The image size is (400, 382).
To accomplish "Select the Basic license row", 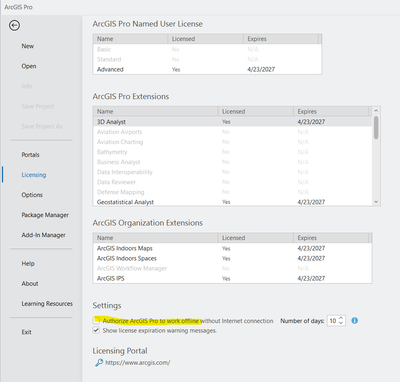I will pos(207,49).
